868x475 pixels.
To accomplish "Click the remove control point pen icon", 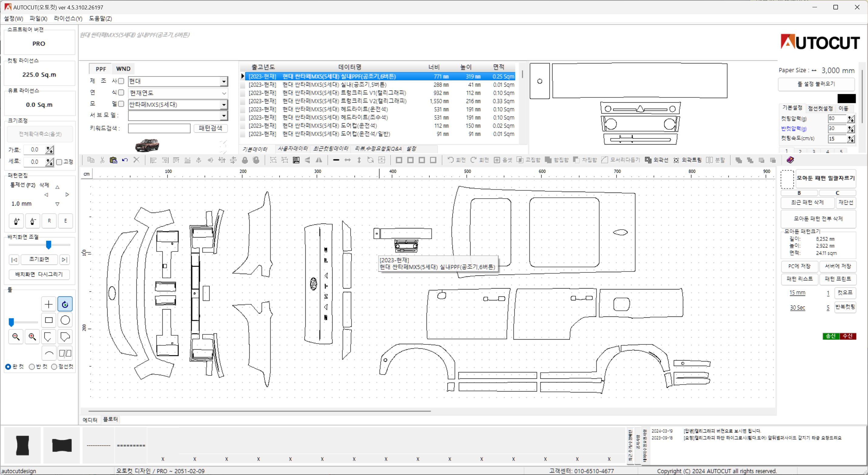I will [x=33, y=221].
